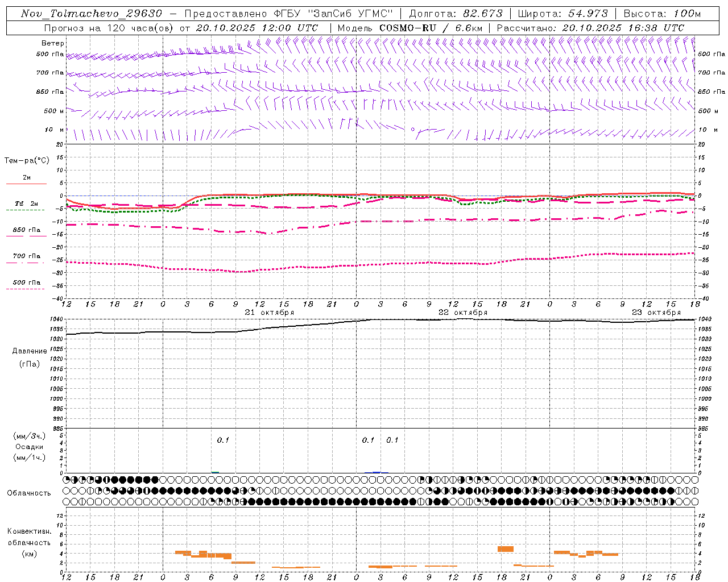Click the (гПа) unit under Давление

(x=30, y=364)
